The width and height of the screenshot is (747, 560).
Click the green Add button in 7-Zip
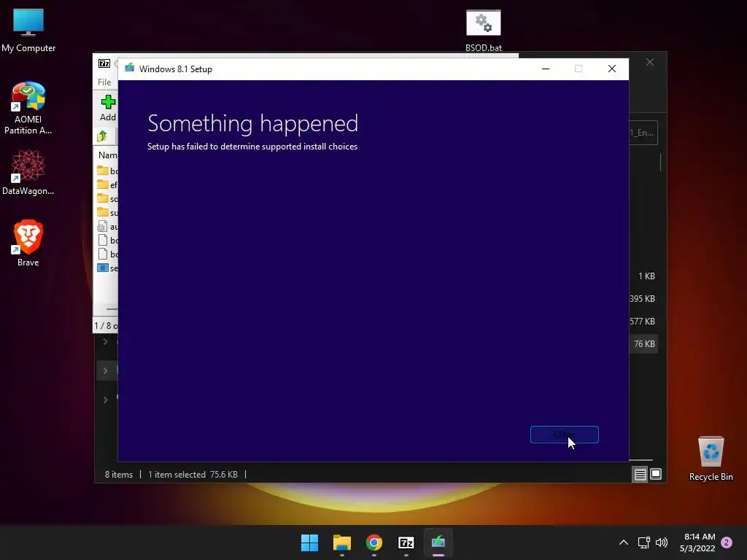click(x=108, y=108)
